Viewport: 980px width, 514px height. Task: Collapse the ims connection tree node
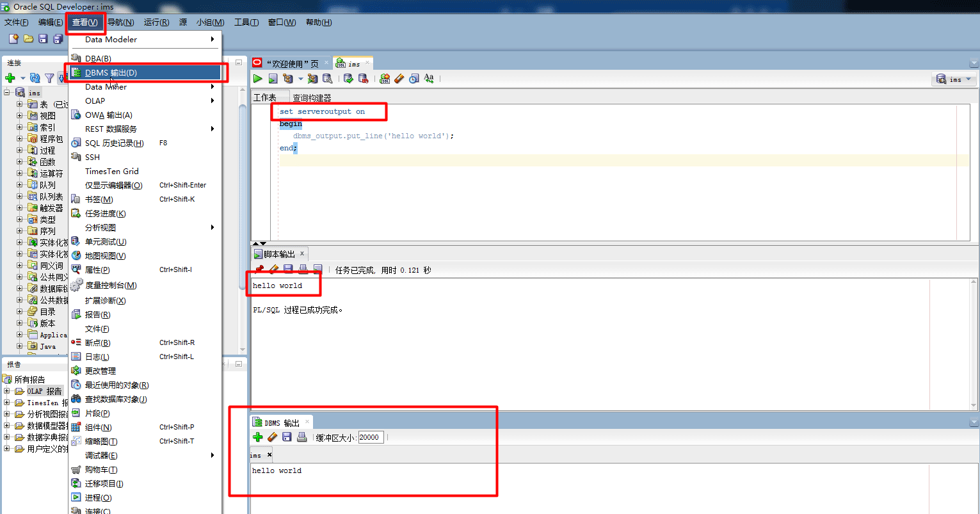[8, 93]
